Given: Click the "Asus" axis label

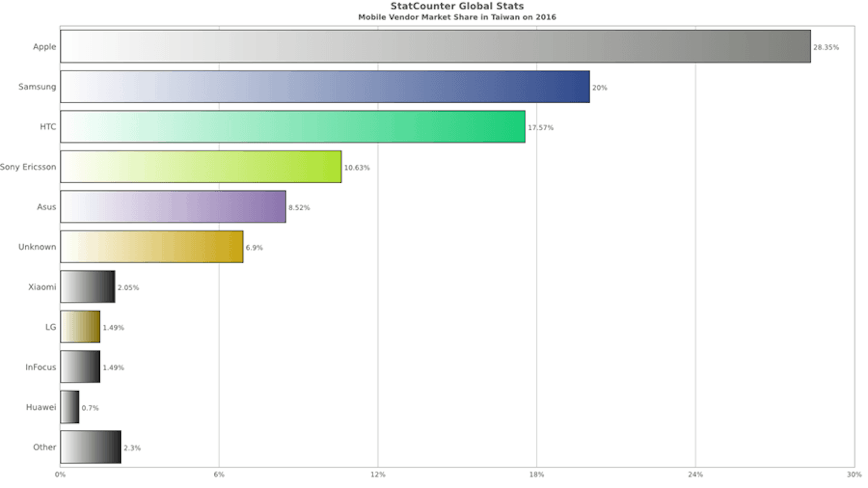Looking at the screenshot, I should [47, 207].
